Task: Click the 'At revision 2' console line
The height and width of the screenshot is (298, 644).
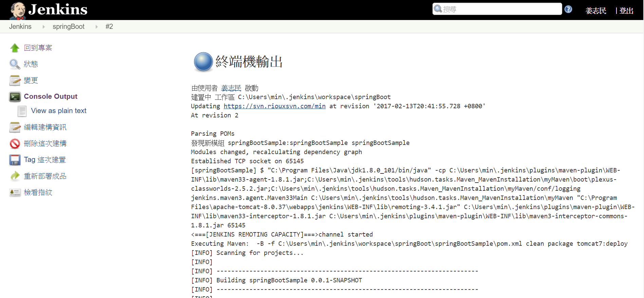Action: coord(215,115)
